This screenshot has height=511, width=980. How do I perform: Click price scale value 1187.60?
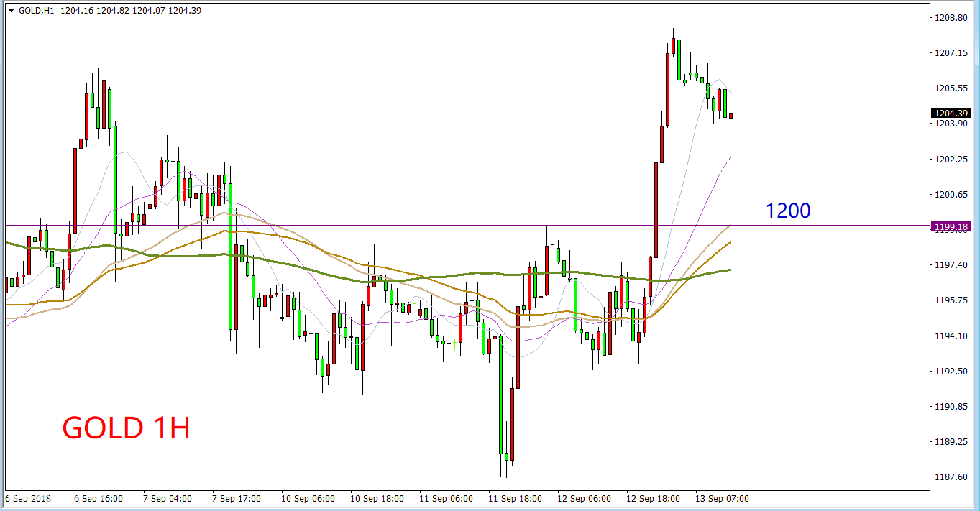tap(951, 477)
